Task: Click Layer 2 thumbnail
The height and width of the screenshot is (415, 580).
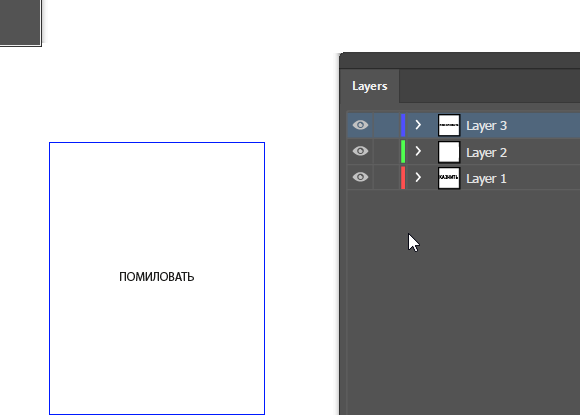Action: tap(449, 152)
